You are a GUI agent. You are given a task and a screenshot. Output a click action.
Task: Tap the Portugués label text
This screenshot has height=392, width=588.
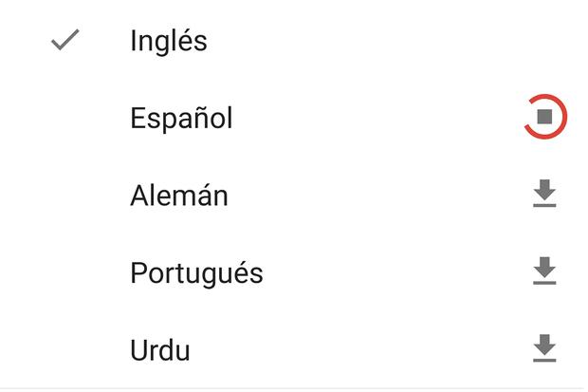(196, 273)
